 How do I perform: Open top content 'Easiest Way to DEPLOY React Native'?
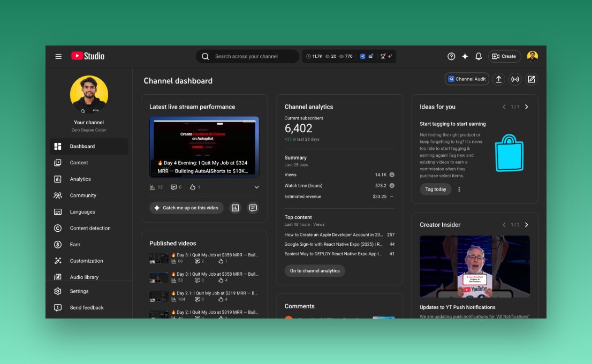pyautogui.click(x=339, y=254)
